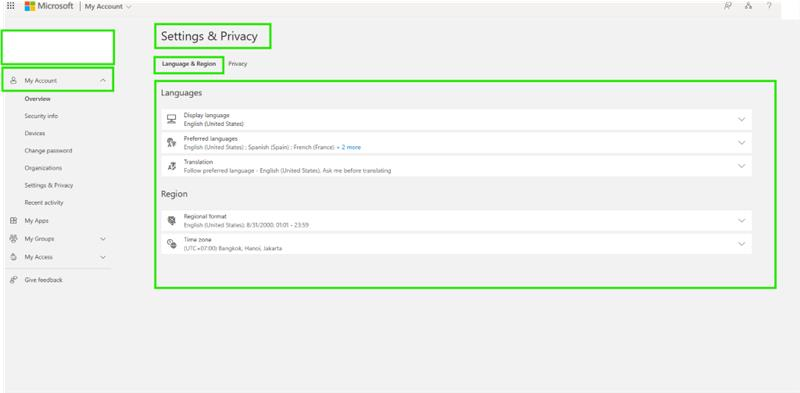Click the Region section heading

pyautogui.click(x=174, y=194)
